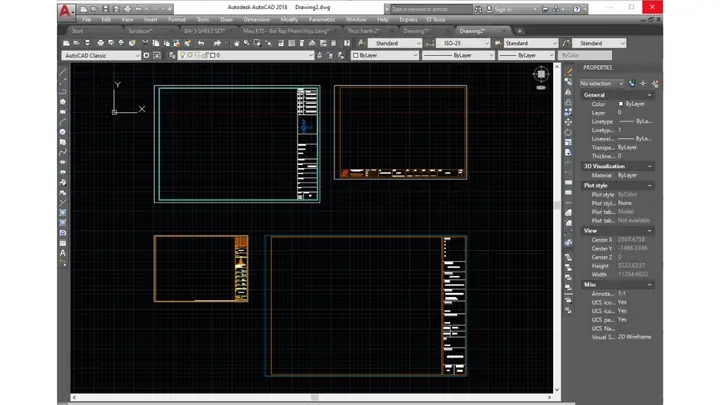Select the Spline tool in Draw toolbar
Viewport: 720px width, 405px height.
coord(63,152)
